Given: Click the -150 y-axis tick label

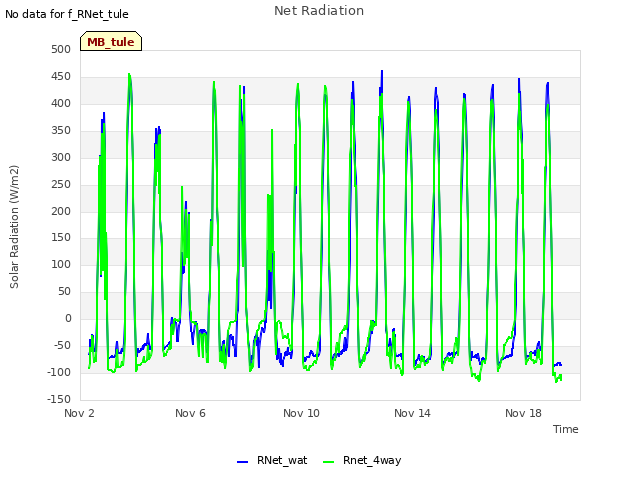Looking at the screenshot, I should [59, 399].
